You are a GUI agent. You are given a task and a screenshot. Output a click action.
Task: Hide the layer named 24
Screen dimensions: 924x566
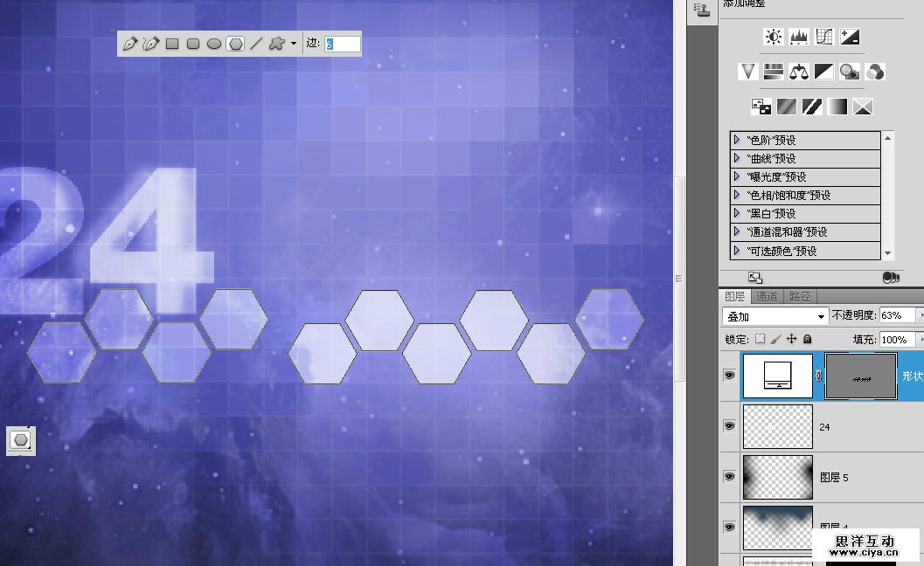click(729, 425)
